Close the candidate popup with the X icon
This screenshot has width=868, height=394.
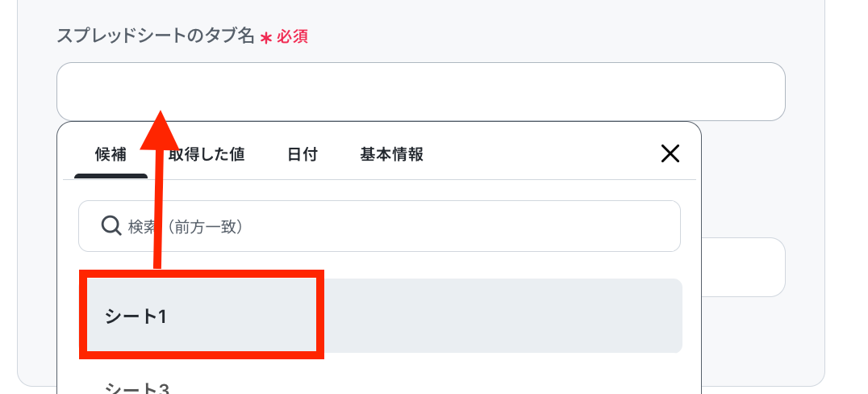670,153
